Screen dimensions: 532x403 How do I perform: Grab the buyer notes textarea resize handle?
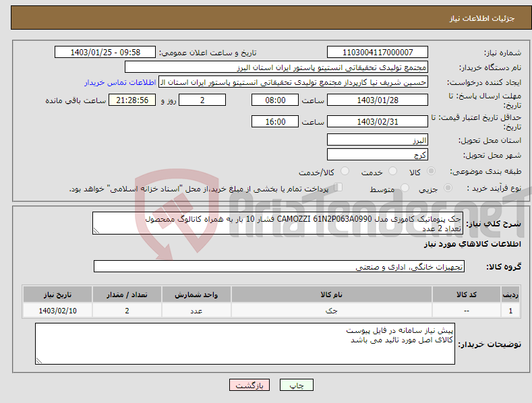39,361
